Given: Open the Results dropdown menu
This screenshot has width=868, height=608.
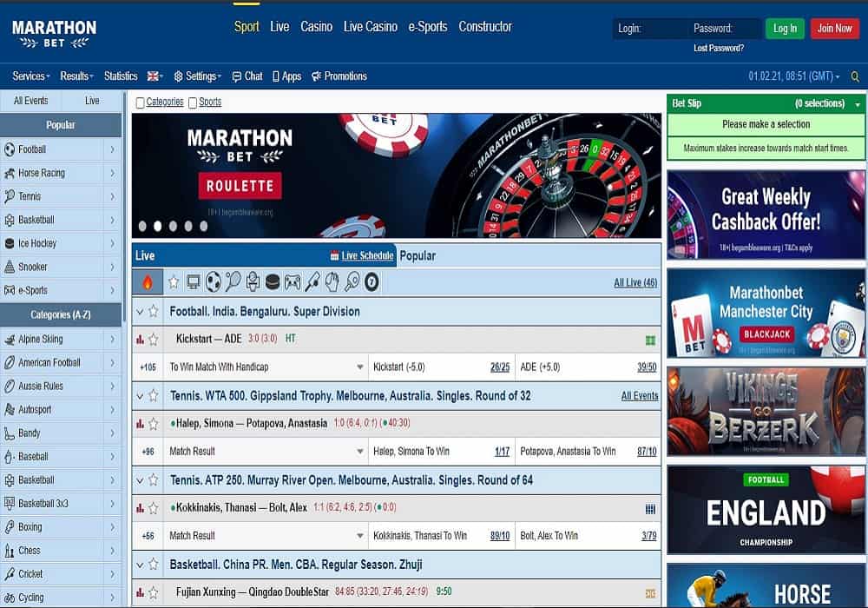Looking at the screenshot, I should [76, 76].
